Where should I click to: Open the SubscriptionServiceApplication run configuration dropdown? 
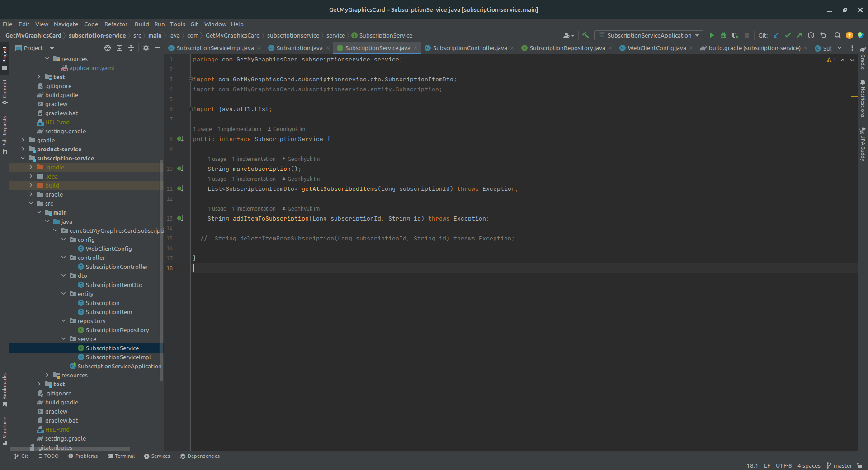coord(649,35)
